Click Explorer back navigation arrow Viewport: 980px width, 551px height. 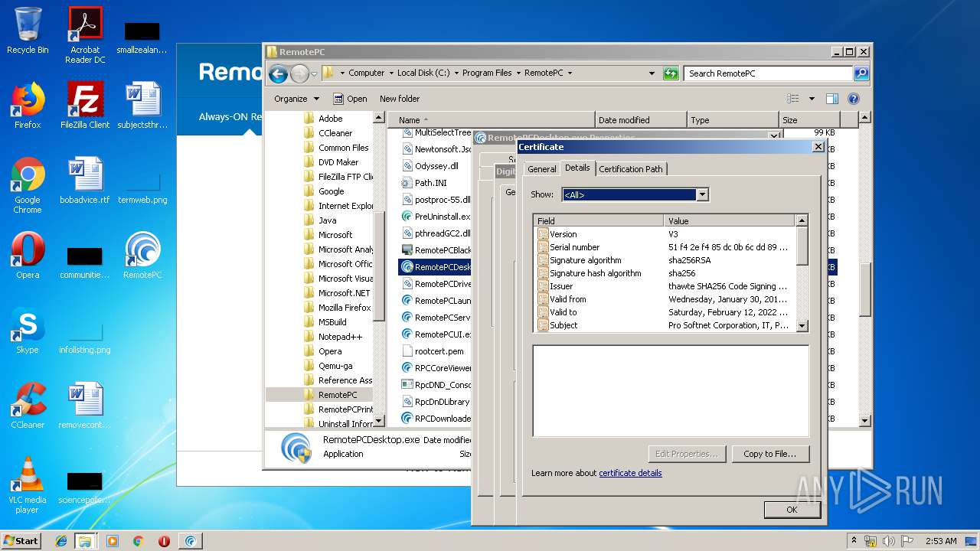click(278, 73)
